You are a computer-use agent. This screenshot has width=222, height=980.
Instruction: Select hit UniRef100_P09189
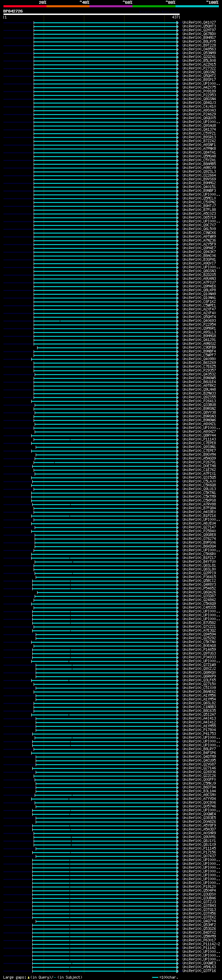click(199, 91)
